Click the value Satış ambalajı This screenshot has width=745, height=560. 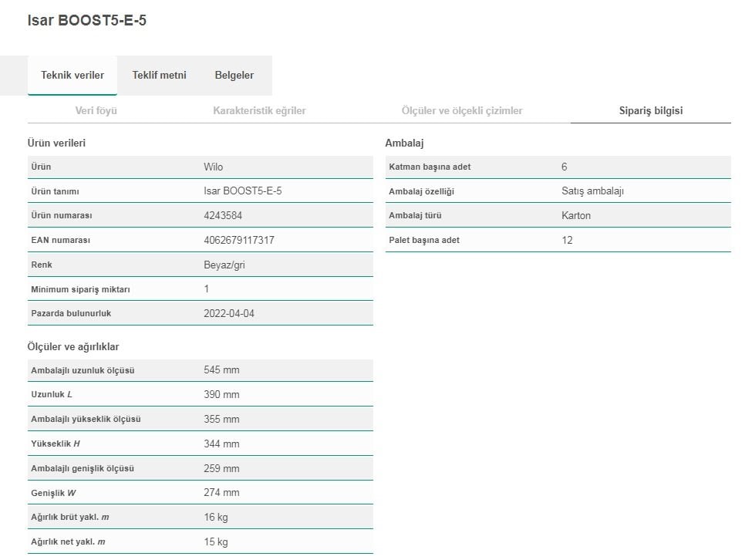(592, 191)
